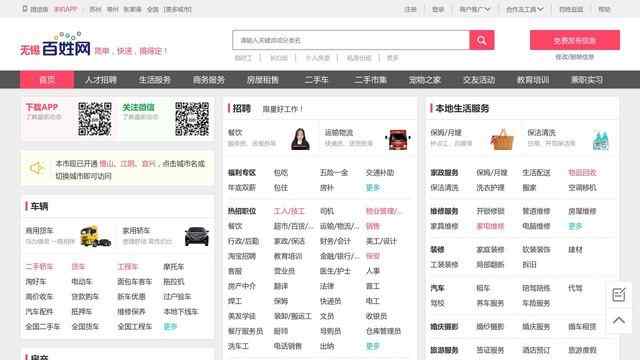Open the 二手市集 navigation tab

pyautogui.click(x=370, y=80)
